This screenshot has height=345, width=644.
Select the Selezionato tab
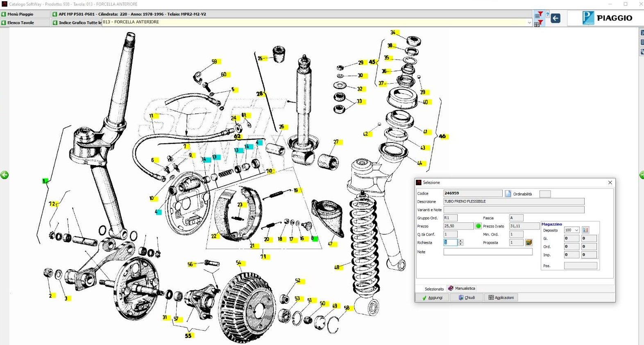(x=434, y=289)
